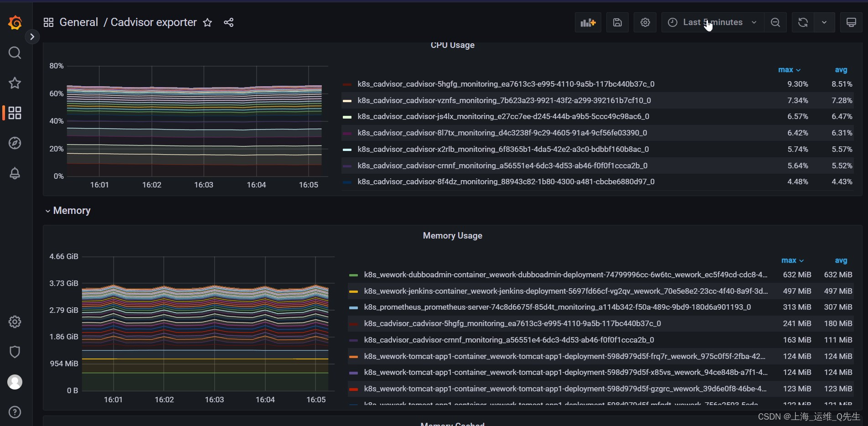Toggle tomcat-app1 x85vs series in Memory legend

click(566, 373)
